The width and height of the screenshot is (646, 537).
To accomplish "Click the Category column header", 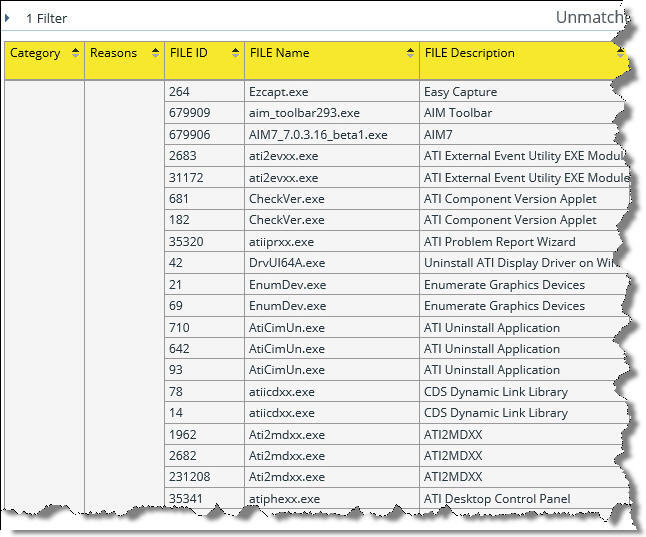I will point(44,60).
